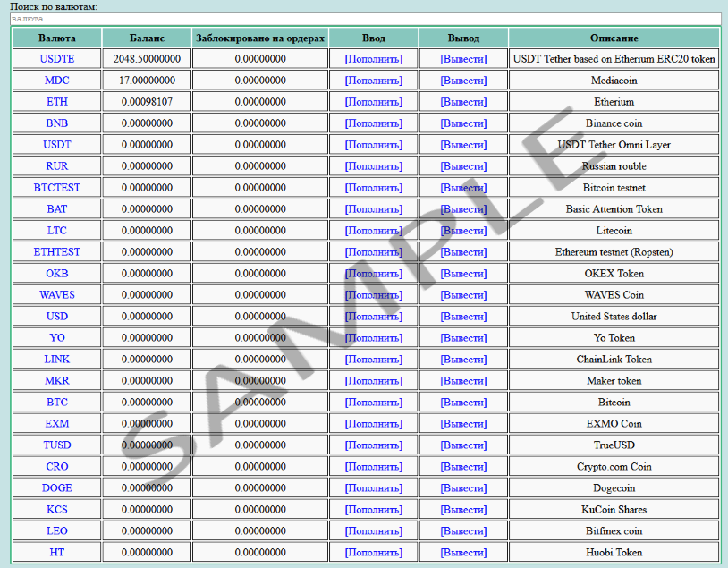This screenshot has width=728, height=568.
Task: Open the EXM currency link
Action: click(x=56, y=423)
